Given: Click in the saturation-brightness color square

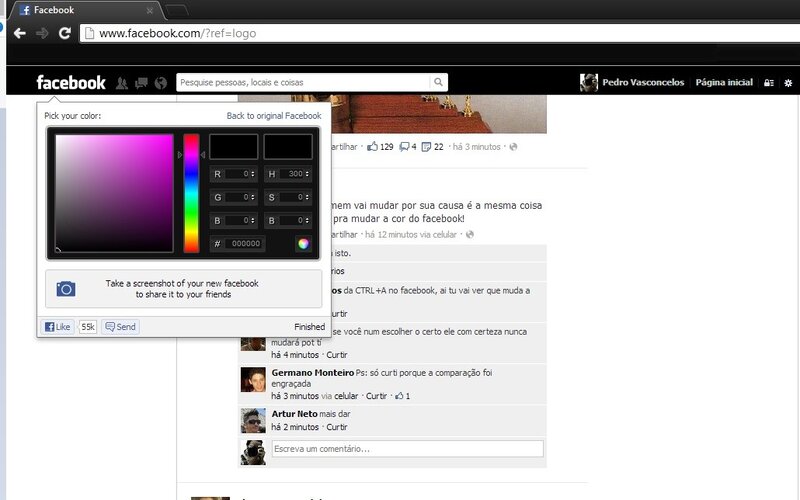Looking at the screenshot, I should pos(114,193).
